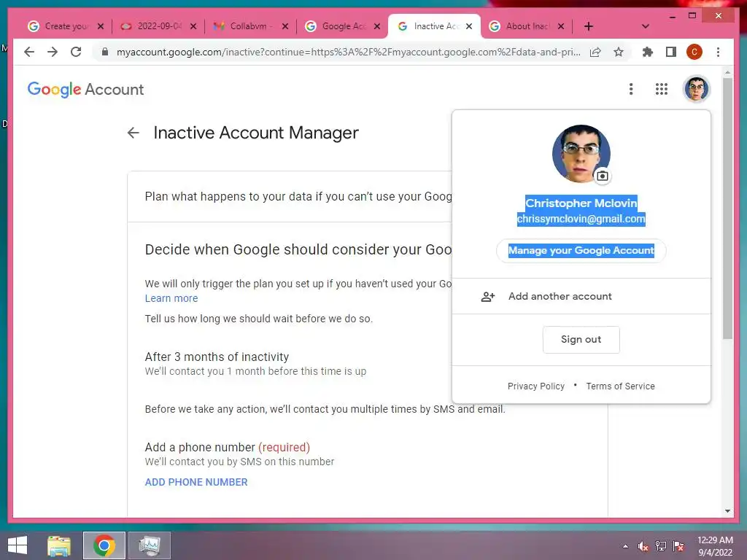Open the Action Center flag icon in the tray

(678, 546)
